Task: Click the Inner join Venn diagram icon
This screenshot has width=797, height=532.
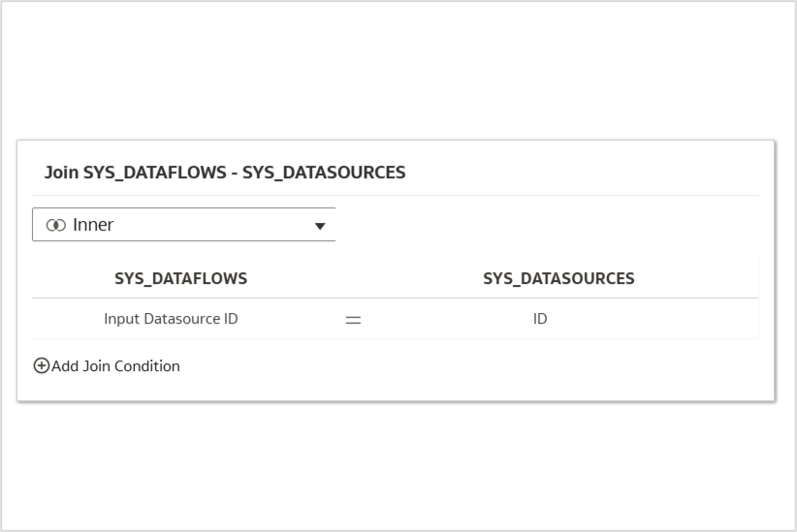Action: 55,225
